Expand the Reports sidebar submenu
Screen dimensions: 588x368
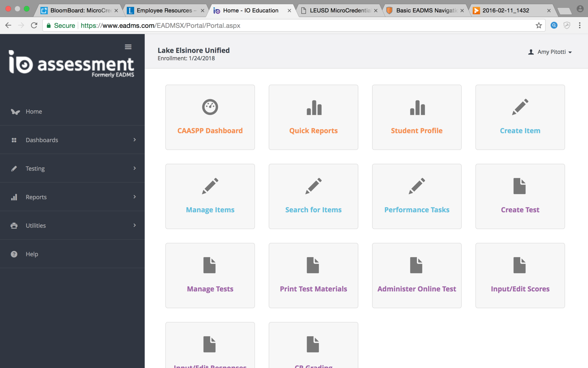click(x=36, y=197)
